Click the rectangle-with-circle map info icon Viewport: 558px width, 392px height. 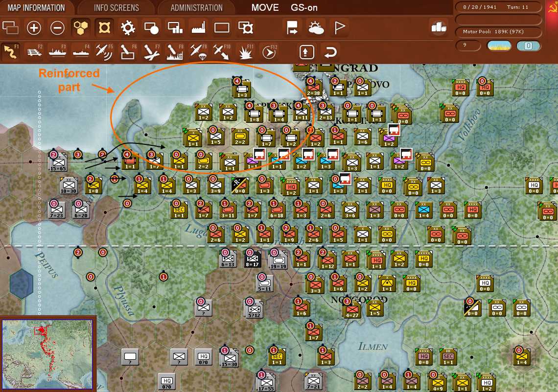151,28
